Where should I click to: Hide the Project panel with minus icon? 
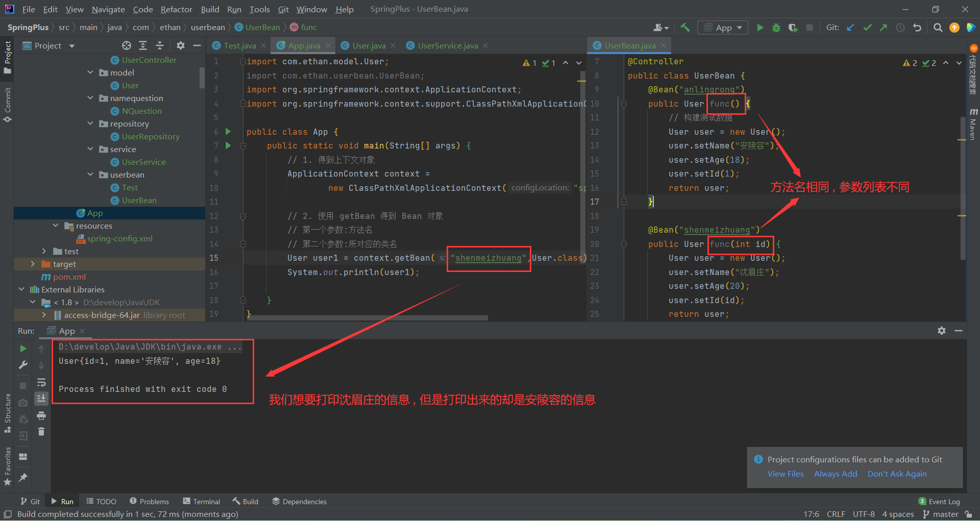point(197,45)
